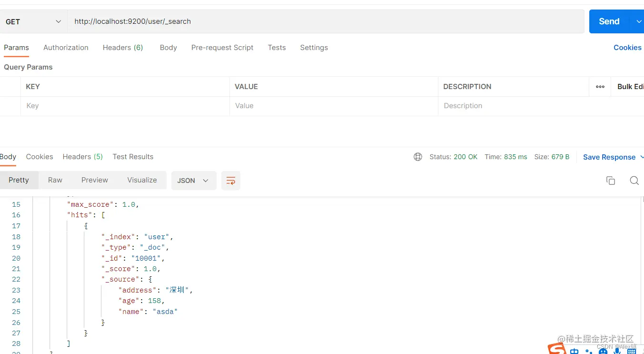The image size is (644, 354).
Task: Open the Pre-request Script tab
Action: coord(222,48)
